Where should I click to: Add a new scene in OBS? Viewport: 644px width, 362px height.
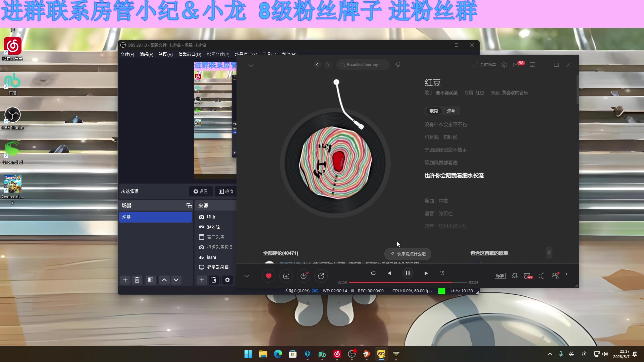pyautogui.click(x=125, y=280)
